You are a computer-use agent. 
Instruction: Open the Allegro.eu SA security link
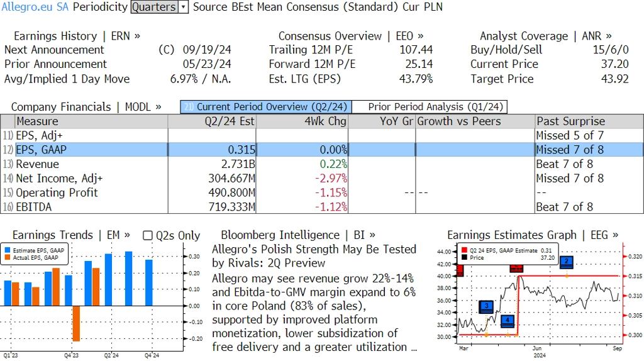[x=35, y=7]
